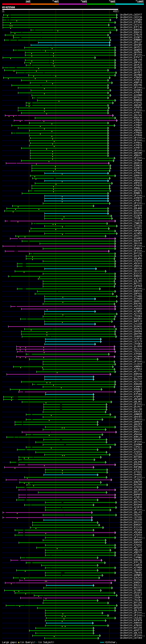
Task: Click the arrowhead ending the Q9FR33 bar
Action: (94, 206)
